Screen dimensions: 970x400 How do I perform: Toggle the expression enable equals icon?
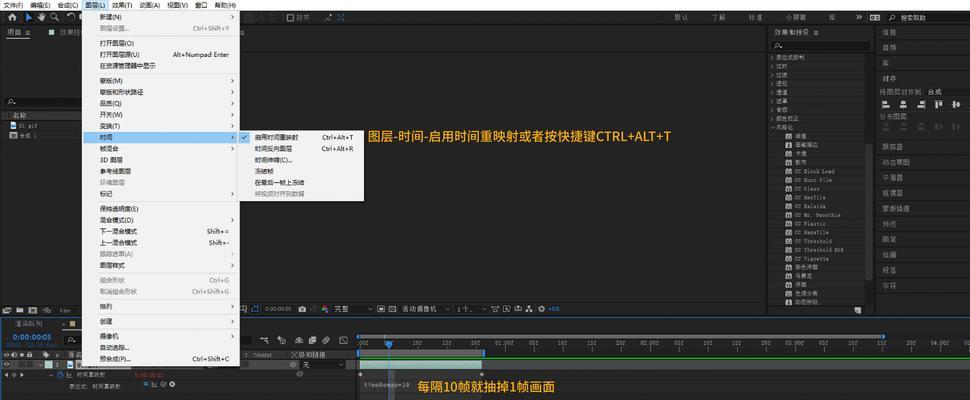[x=147, y=385]
